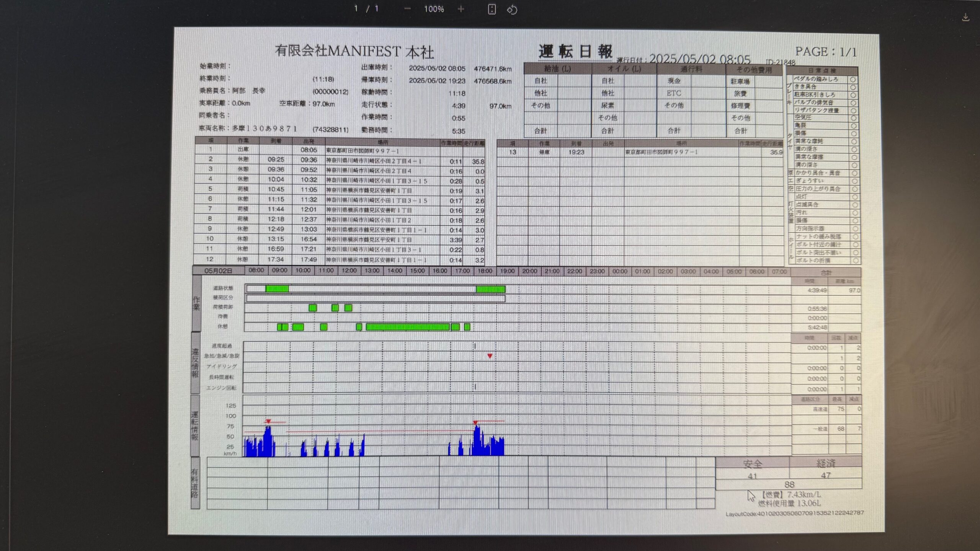The image size is (980, 551).
Task: Click the 日常点検 header
Action: tap(822, 71)
